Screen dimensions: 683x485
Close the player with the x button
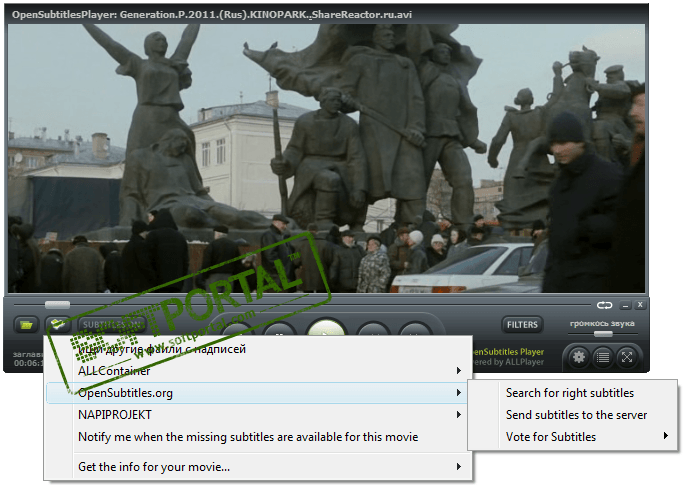[640, 305]
